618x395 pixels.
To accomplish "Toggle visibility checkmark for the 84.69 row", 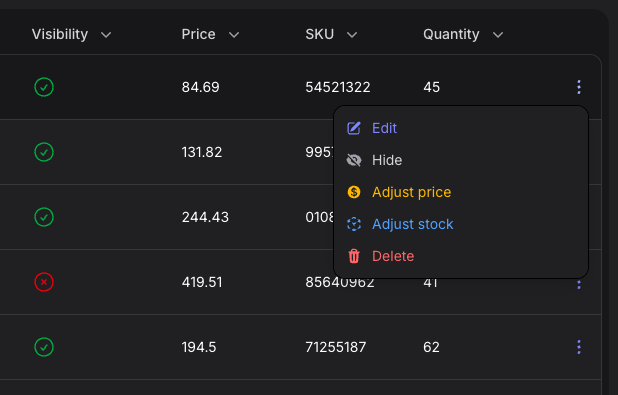I will (x=44, y=87).
